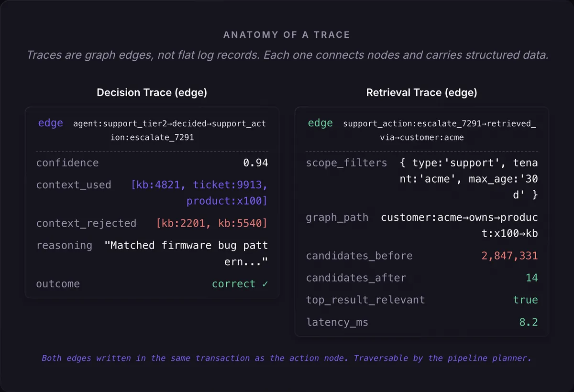Click the context_used purple value list
This screenshot has height=392, width=574.
[199, 193]
